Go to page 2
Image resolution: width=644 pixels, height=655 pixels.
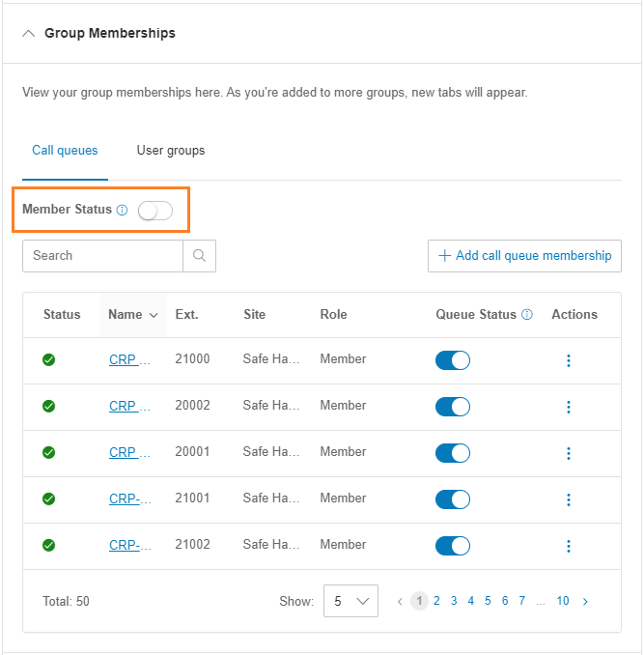point(436,601)
